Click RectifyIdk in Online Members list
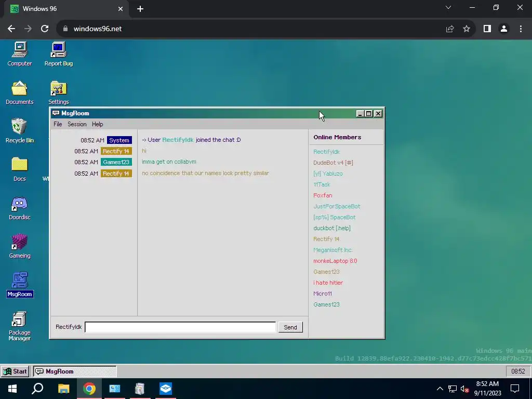 coord(326,152)
